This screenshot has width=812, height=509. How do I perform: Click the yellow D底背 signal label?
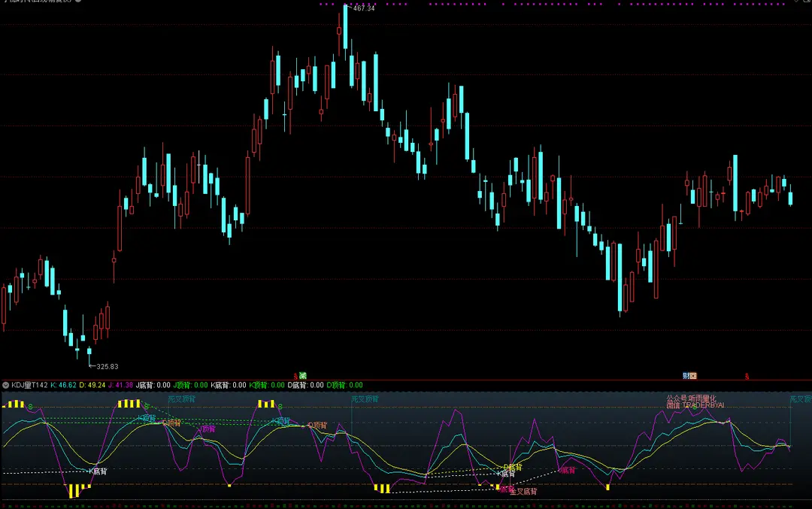click(x=513, y=467)
